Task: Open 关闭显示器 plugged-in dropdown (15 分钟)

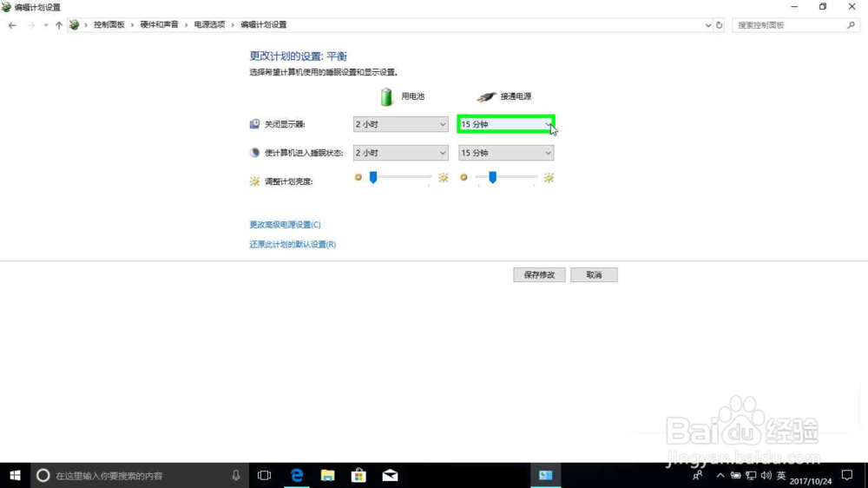Action: click(x=506, y=124)
